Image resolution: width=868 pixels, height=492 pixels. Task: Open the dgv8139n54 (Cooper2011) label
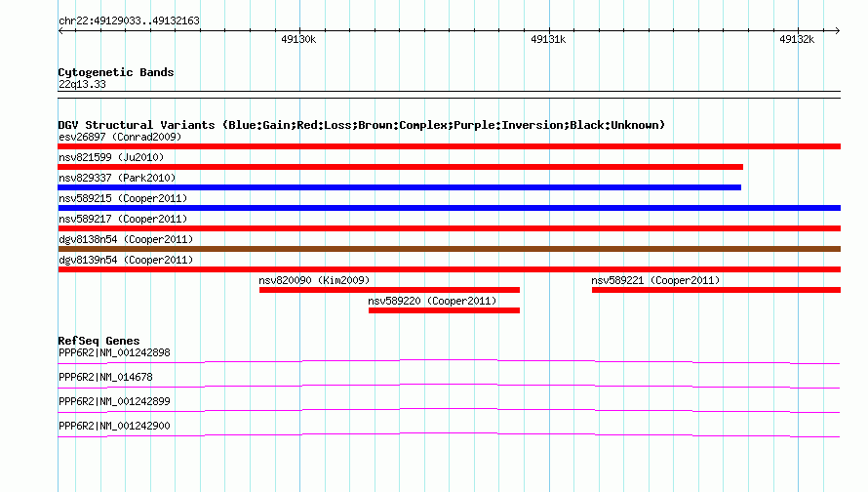pyautogui.click(x=126, y=260)
